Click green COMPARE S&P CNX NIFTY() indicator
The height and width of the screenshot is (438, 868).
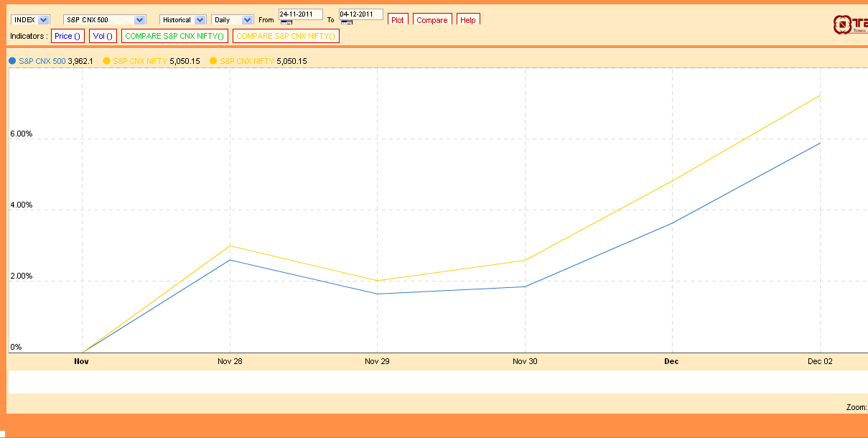(175, 36)
